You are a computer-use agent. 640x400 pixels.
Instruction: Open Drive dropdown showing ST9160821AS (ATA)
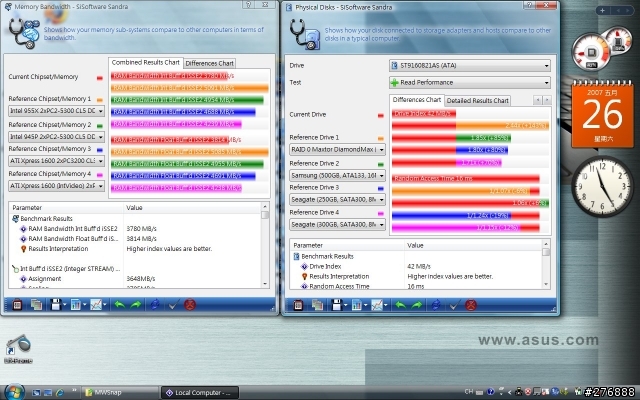click(x=470, y=65)
